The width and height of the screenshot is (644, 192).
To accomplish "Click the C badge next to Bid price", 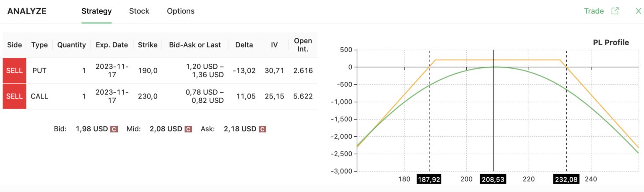I will pyautogui.click(x=114, y=129).
